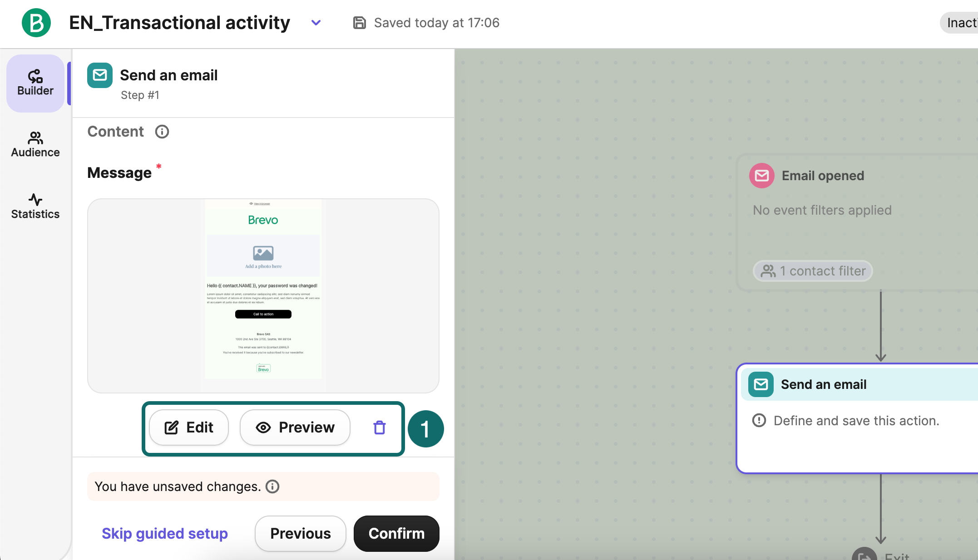Image resolution: width=978 pixels, height=560 pixels.
Task: Click the warning icon beside Define and save
Action: [759, 421]
